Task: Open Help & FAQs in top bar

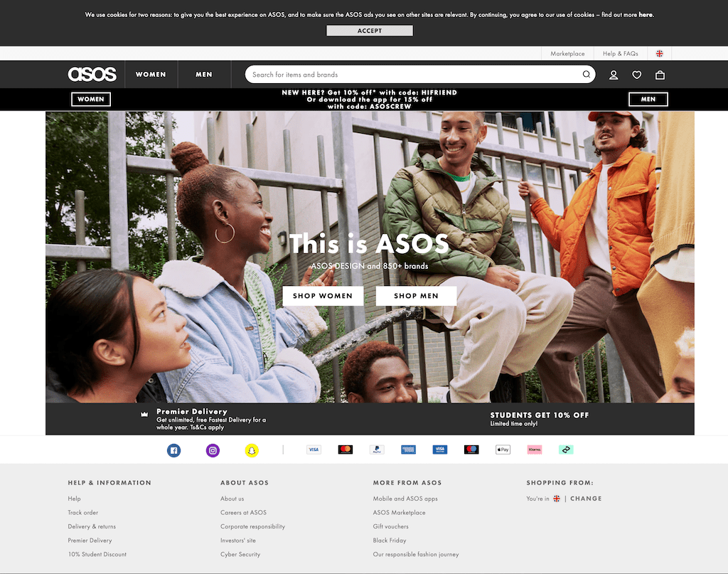Action: [x=620, y=53]
